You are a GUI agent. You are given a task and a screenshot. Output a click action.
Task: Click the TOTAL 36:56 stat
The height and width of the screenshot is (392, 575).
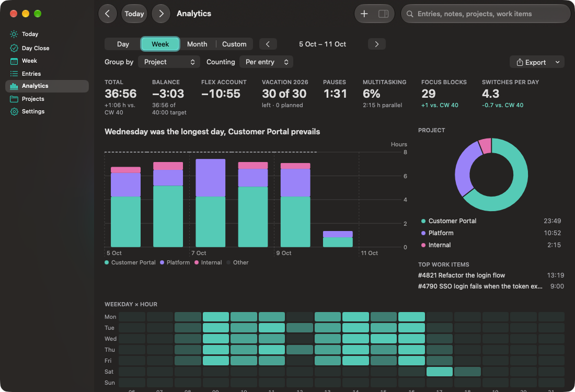(x=121, y=97)
